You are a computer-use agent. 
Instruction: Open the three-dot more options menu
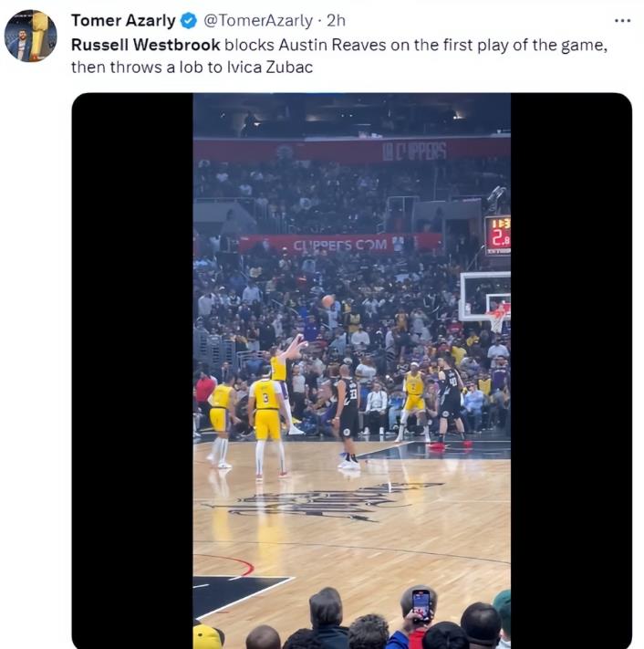point(622,20)
